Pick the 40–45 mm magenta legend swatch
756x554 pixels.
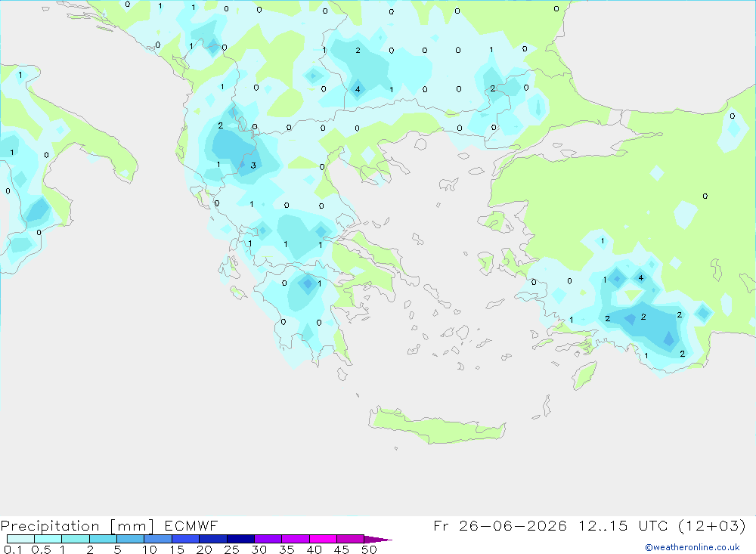tap(323, 539)
